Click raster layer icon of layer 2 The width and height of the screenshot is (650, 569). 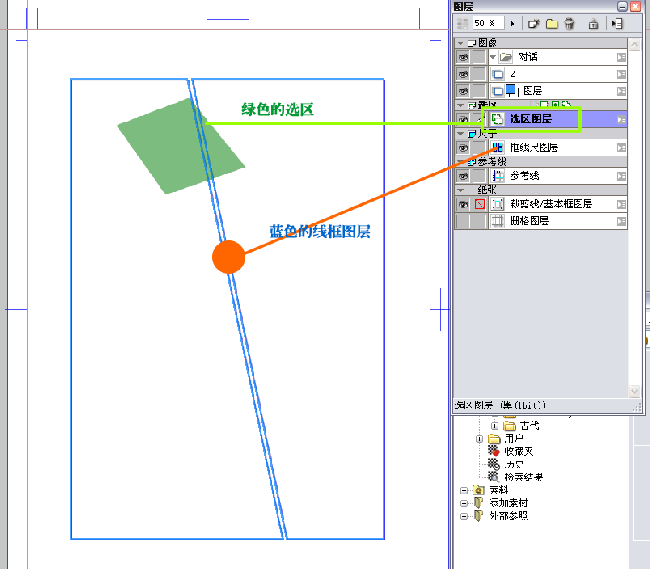coord(498,74)
